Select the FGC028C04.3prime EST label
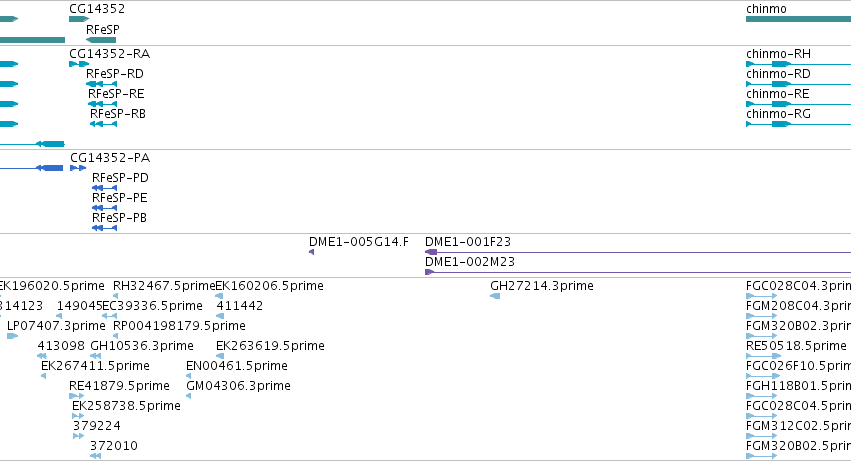 797,285
